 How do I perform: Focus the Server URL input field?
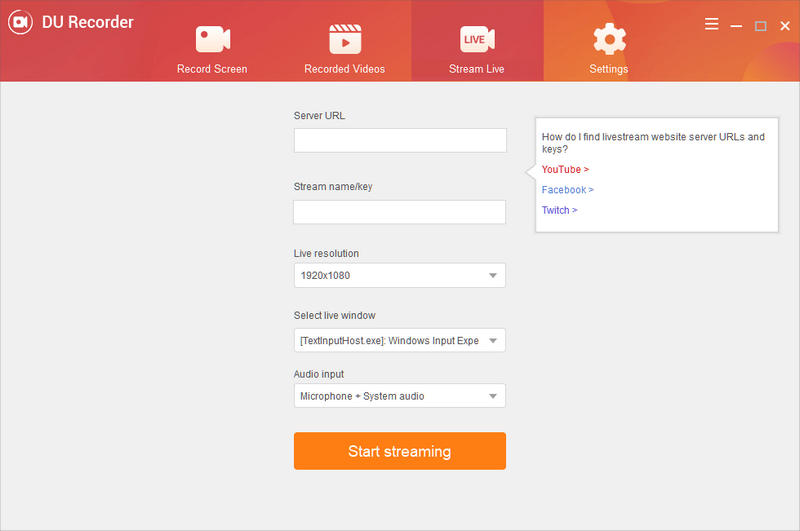pyautogui.click(x=400, y=140)
